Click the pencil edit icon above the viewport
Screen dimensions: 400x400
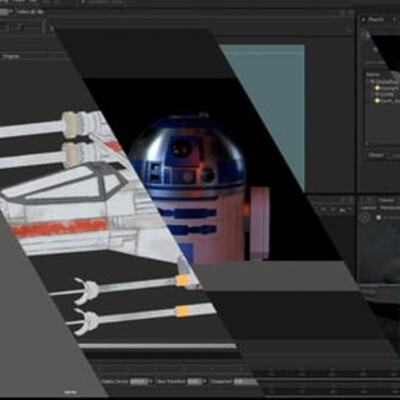click(x=349, y=29)
